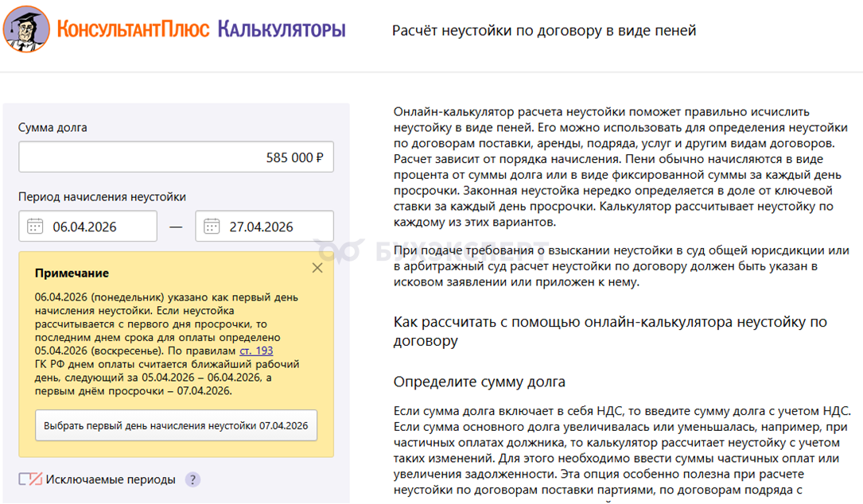863x504 pixels.
Task: Click the КонсультантПлюс professor logo icon
Action: (x=26, y=29)
